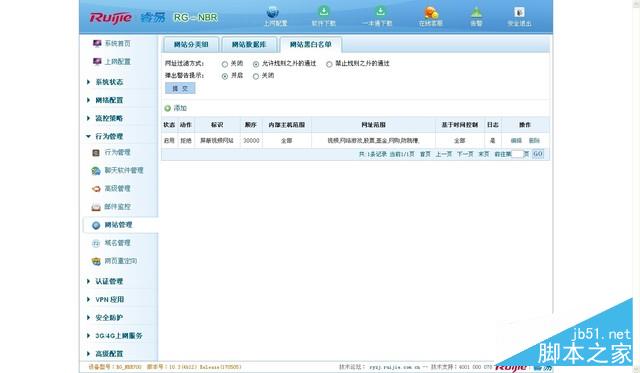
Task: Click the 30000 order value cell
Action: click(x=251, y=140)
